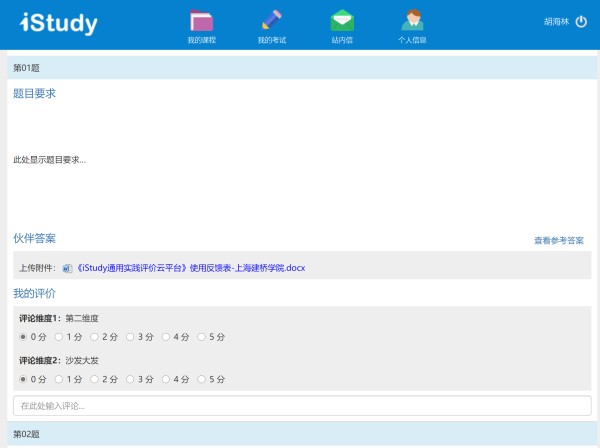The image size is (600, 448).
Task: Open 查看参考答案 link
Action: click(x=559, y=241)
